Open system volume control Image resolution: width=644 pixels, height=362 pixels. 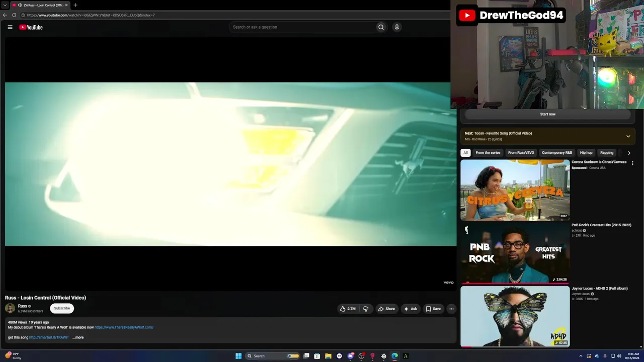pos(619,356)
